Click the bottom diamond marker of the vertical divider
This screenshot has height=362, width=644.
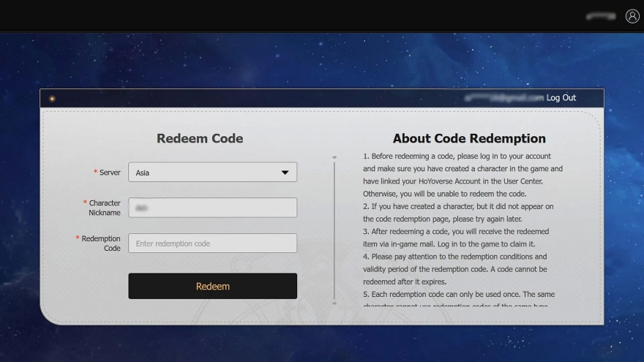[x=334, y=303]
